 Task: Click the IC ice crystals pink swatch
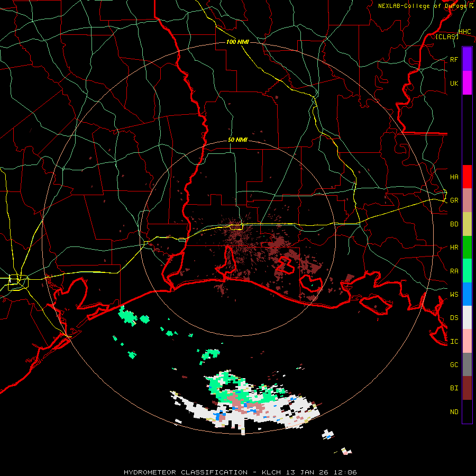coord(467,341)
